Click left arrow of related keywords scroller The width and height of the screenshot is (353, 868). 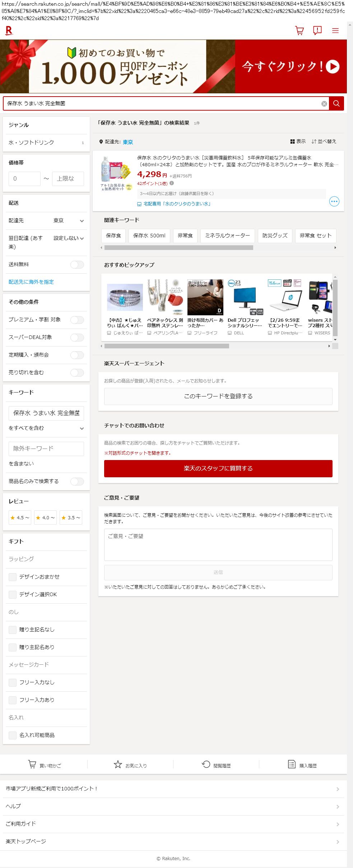tap(101, 247)
